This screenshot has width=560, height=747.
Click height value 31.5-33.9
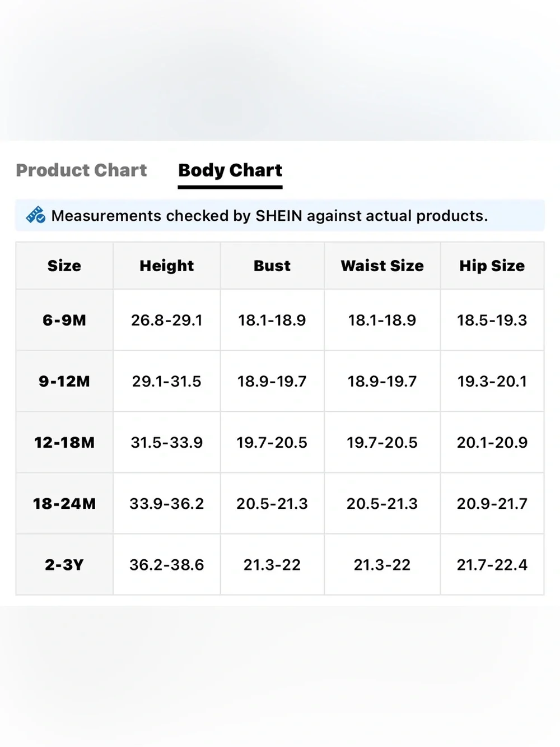(x=167, y=442)
